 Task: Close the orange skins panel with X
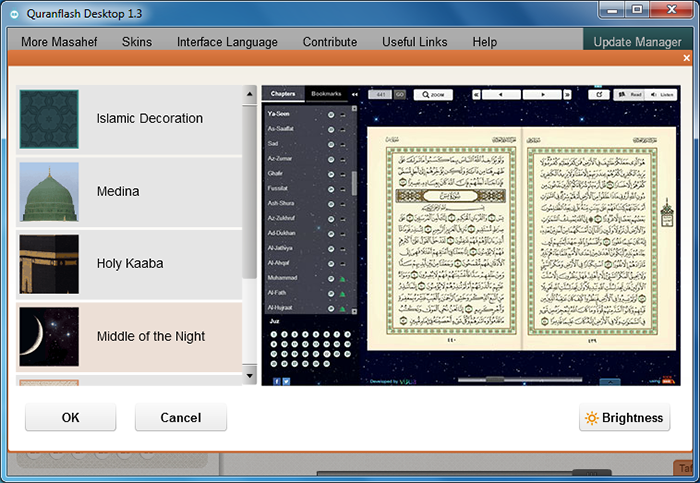(x=687, y=58)
